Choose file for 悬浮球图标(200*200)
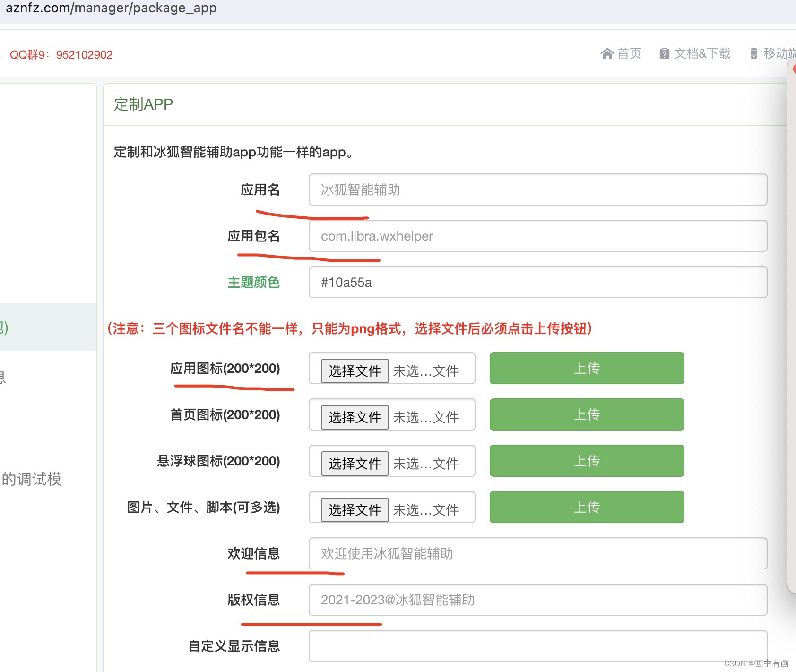The height and width of the screenshot is (672, 796). click(355, 463)
